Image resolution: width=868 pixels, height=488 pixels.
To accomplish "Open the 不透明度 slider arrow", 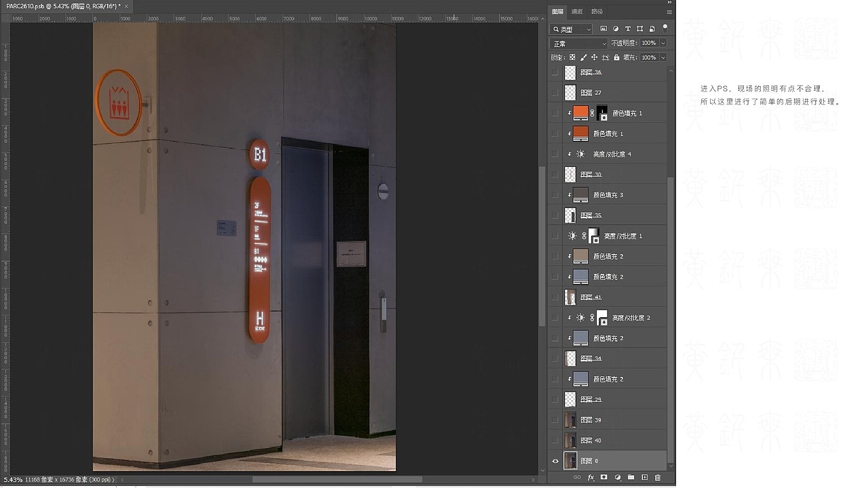I will pos(663,43).
